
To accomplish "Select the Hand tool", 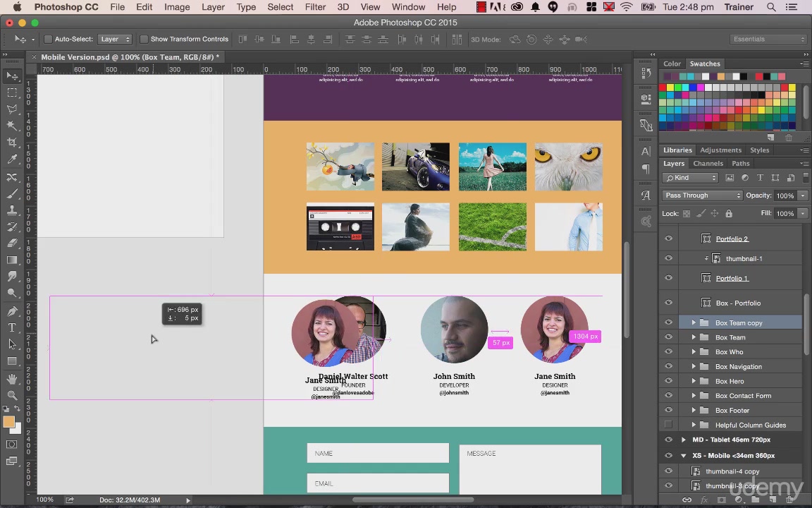I will click(x=12, y=379).
